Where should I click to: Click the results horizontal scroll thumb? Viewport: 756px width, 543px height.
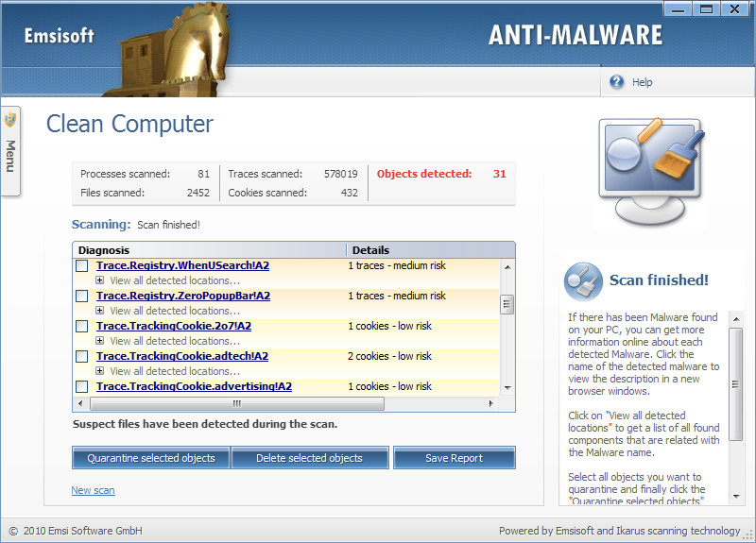[x=237, y=403]
